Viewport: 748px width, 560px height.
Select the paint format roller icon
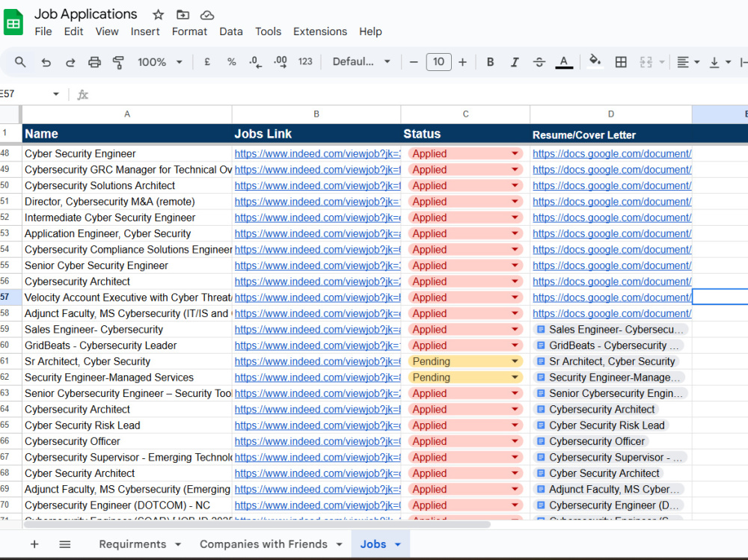click(118, 62)
